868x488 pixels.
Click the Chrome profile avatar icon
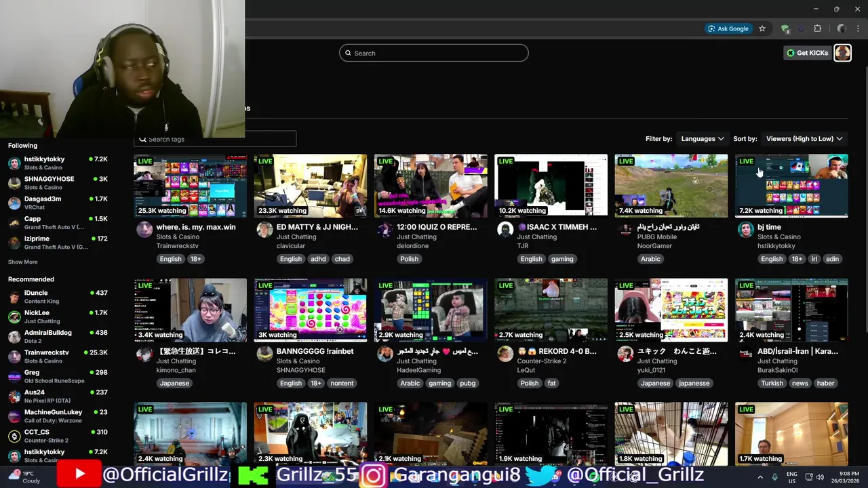(842, 28)
